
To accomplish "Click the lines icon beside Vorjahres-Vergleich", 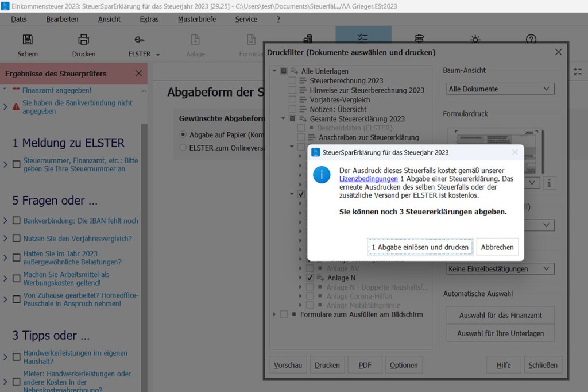I will pos(303,99).
